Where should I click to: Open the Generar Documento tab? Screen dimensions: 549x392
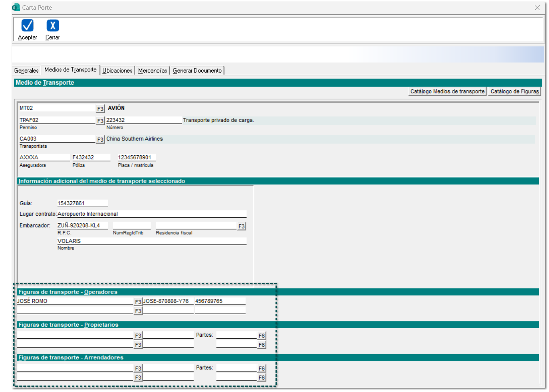(197, 71)
